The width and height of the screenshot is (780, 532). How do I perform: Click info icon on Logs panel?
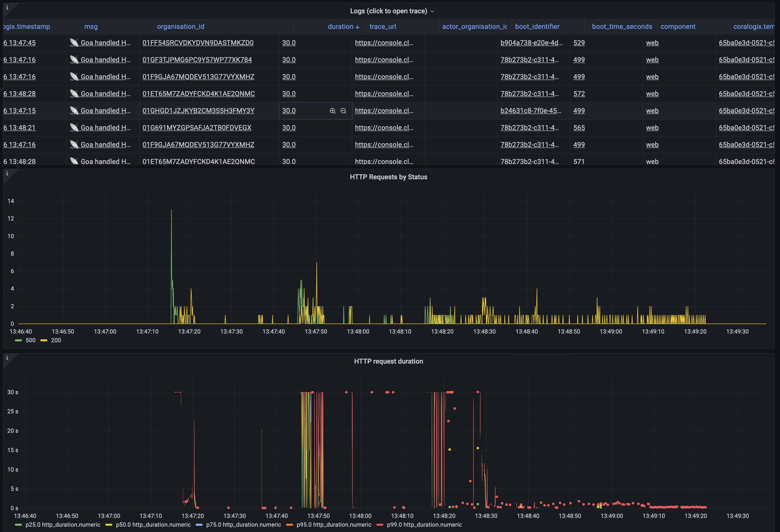7,7
